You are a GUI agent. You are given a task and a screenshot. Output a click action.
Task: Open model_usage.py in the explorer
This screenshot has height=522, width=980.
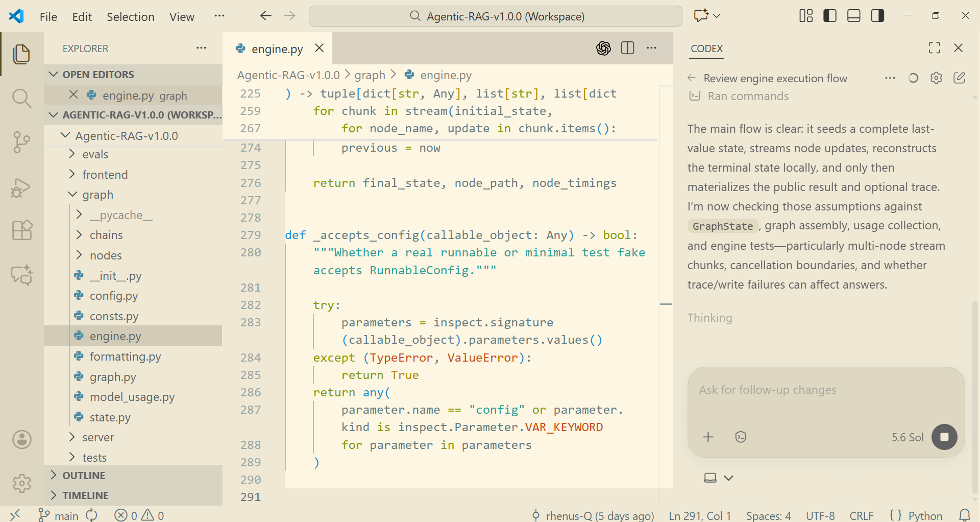click(x=133, y=397)
